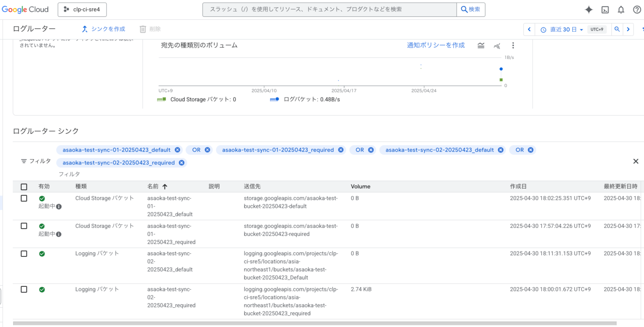
Task: Activate Cloud Shell terminal
Action: pos(605,9)
